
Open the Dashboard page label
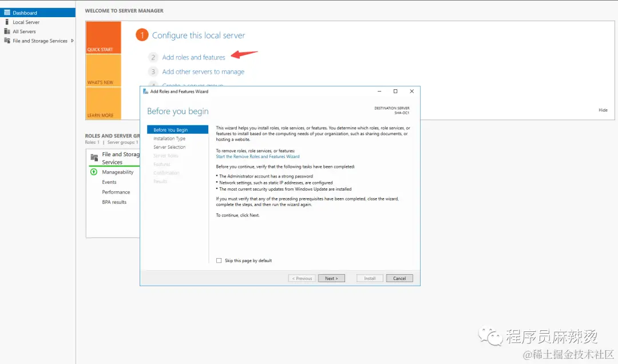click(25, 13)
